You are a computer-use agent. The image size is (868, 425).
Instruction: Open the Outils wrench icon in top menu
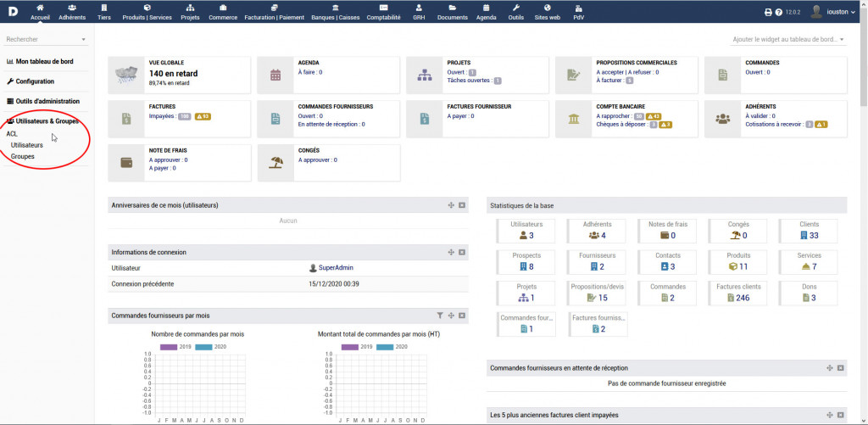click(x=515, y=8)
